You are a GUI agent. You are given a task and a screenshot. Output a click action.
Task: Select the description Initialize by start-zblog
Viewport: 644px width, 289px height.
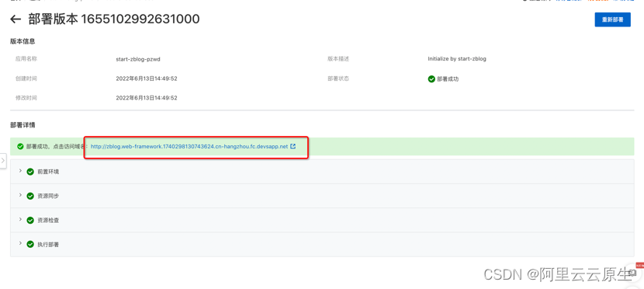click(x=457, y=59)
